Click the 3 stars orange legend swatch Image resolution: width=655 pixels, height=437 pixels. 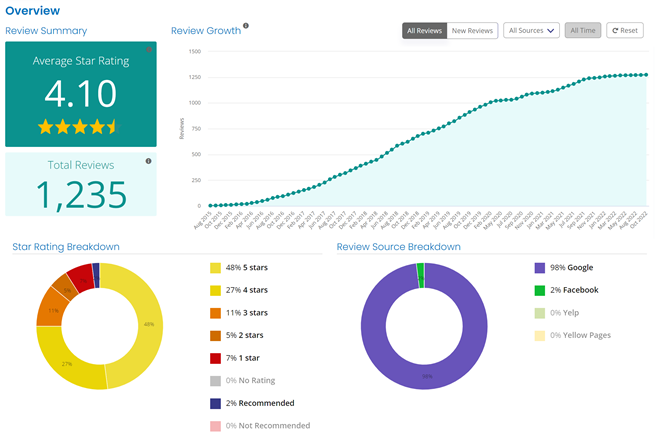click(x=216, y=313)
